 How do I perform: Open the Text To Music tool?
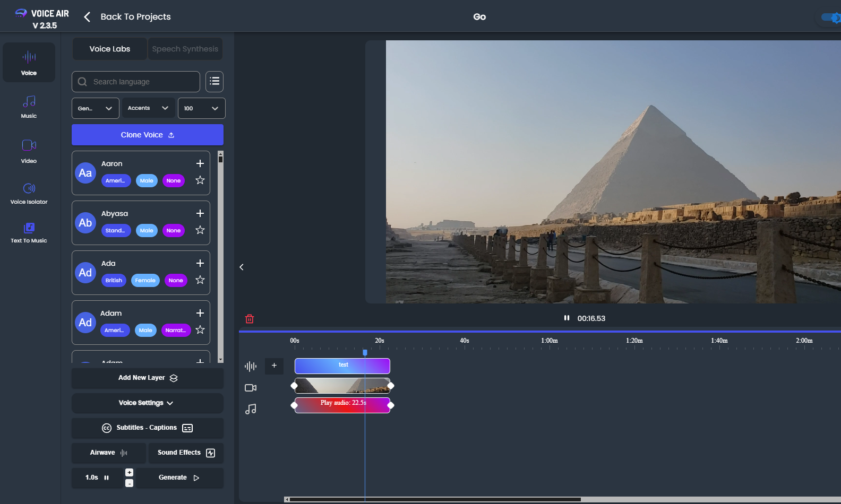click(29, 233)
